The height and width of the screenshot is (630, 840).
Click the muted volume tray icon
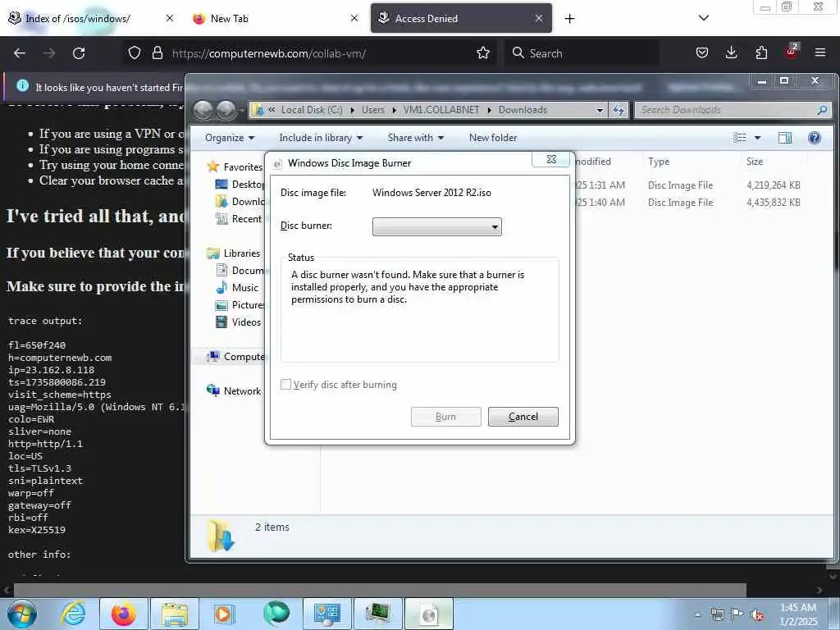(x=757, y=614)
